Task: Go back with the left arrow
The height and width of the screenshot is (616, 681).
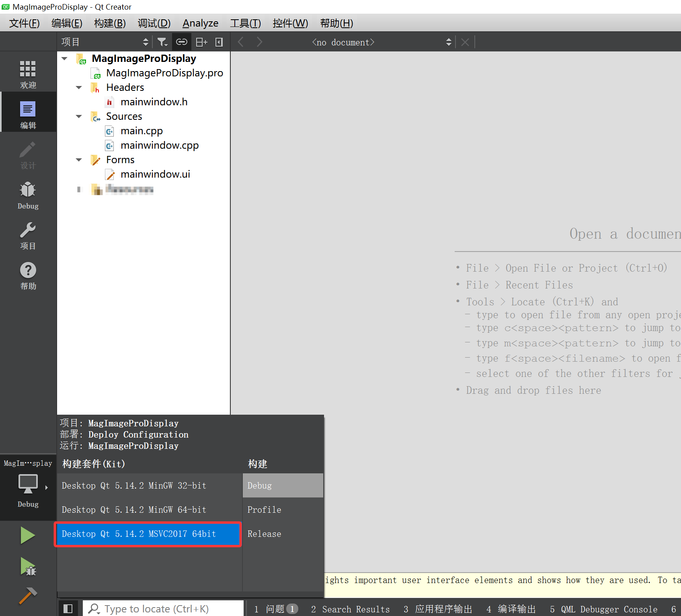Action: (x=240, y=42)
